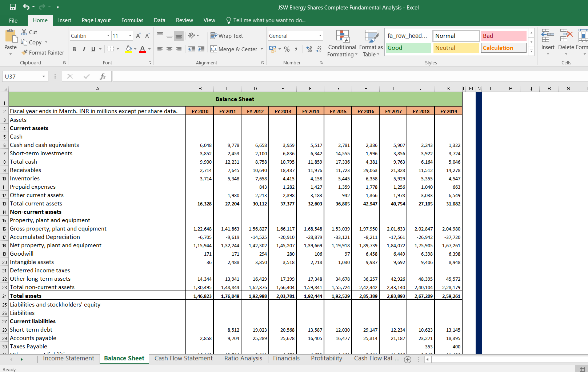Switch to the Insert ribbon tab
588x372 pixels.
coord(65,20)
